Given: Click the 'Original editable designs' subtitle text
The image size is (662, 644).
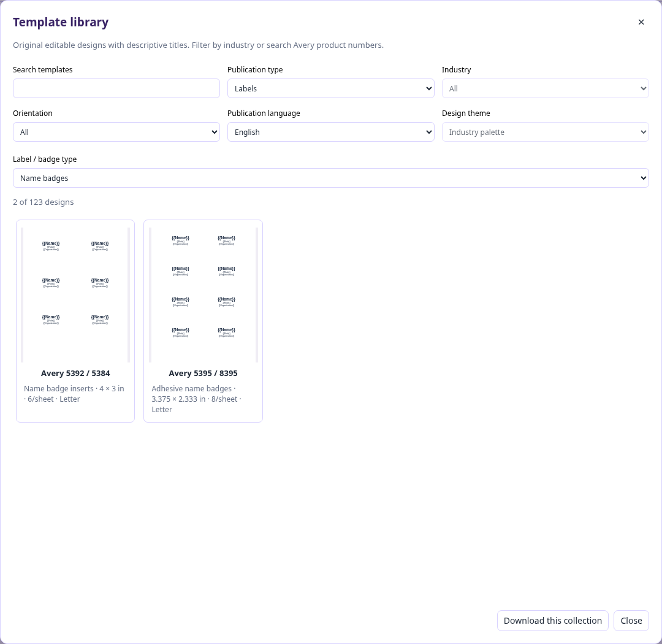Looking at the screenshot, I should [198, 45].
